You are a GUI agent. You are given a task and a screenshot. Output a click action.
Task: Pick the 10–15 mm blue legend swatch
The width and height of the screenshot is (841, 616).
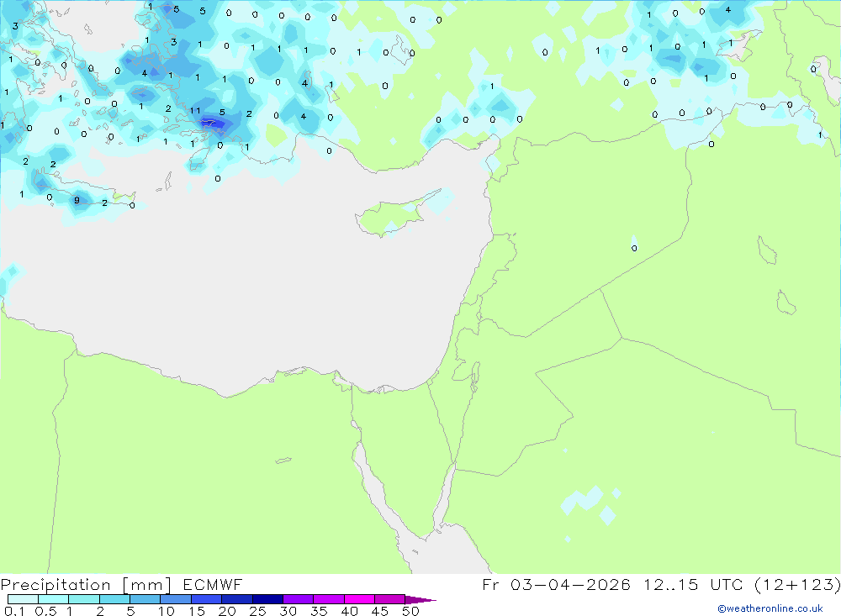[x=176, y=599]
